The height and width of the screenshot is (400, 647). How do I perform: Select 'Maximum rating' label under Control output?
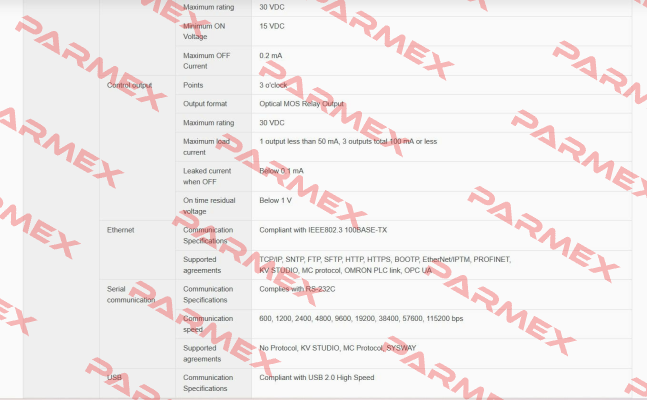click(208, 123)
